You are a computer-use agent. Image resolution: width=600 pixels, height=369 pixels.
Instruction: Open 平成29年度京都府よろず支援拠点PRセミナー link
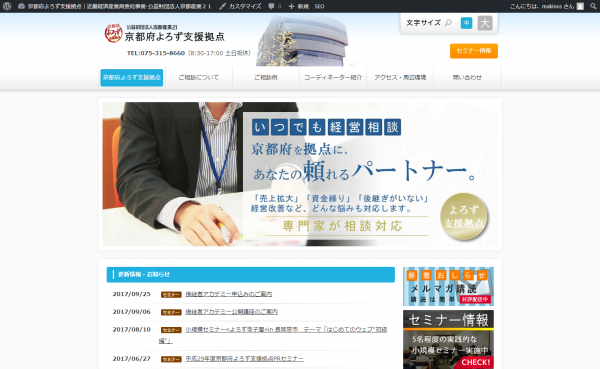244,359
